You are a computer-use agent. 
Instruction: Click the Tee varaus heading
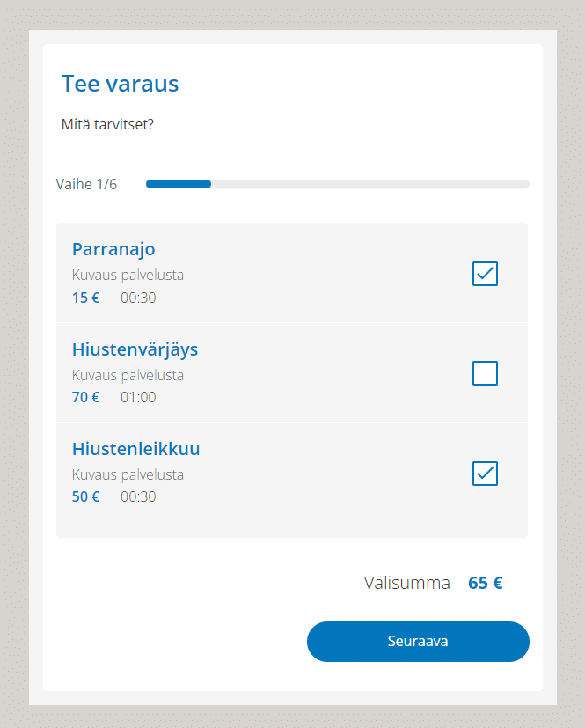tap(120, 84)
